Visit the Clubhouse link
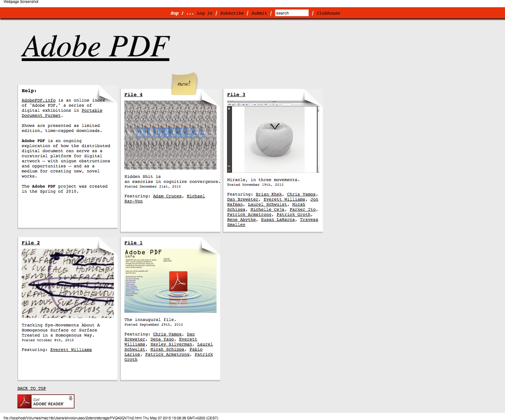 pos(328,13)
